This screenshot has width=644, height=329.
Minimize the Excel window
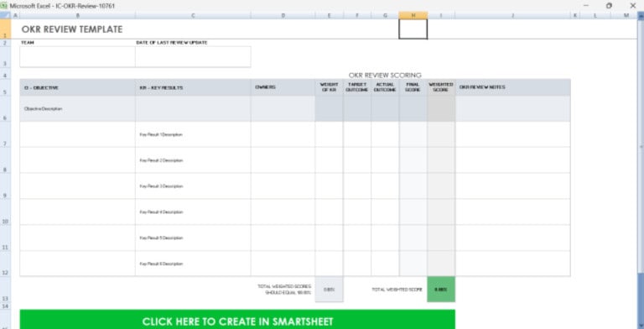585,6
